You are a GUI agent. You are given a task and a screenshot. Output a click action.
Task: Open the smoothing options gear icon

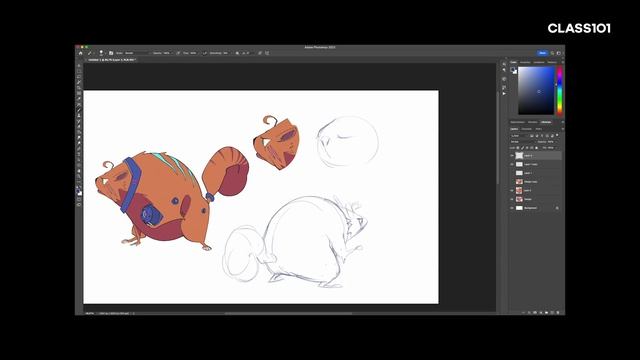(238, 53)
